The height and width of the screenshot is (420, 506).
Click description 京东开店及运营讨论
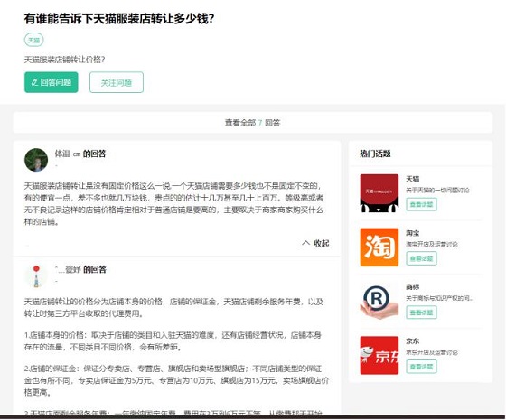point(432,352)
